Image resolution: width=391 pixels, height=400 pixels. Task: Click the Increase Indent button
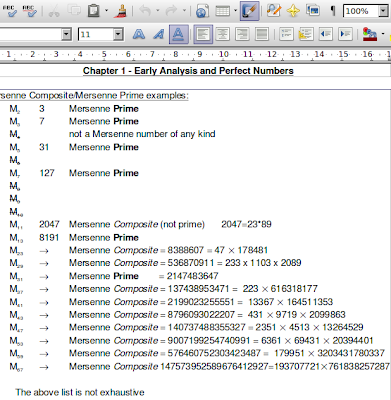pyautogui.click(x=345, y=34)
